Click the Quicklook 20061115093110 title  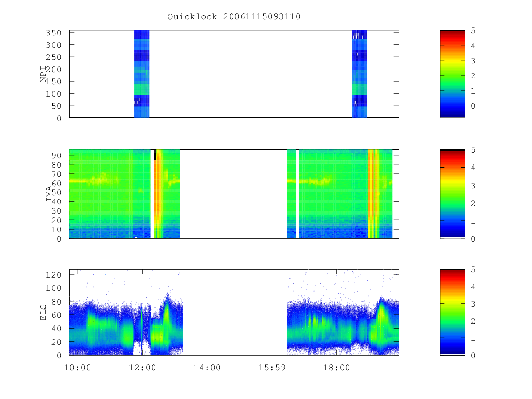point(234,17)
